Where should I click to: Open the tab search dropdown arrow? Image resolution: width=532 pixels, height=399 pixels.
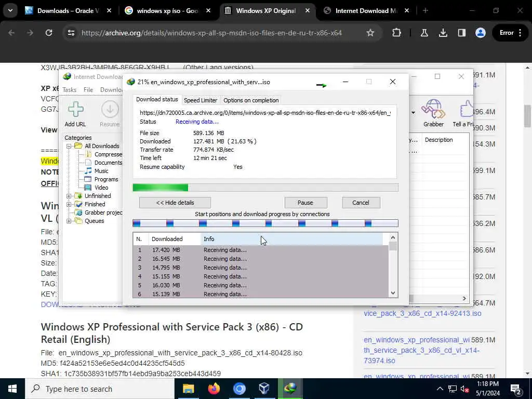coord(10,10)
